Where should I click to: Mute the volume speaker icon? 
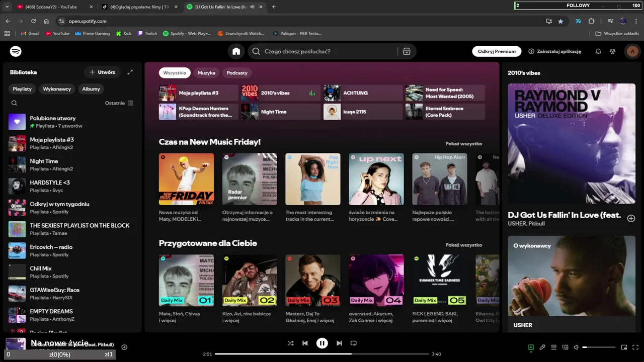click(x=576, y=347)
